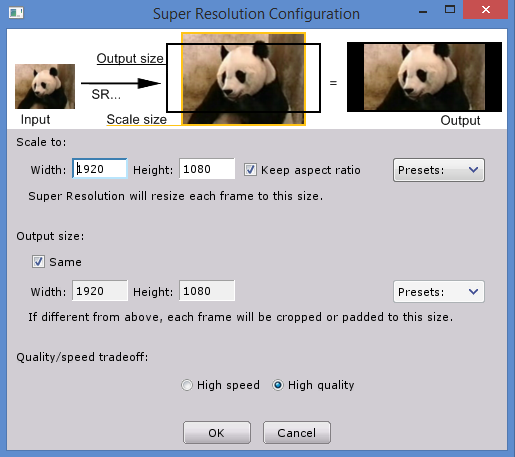
Task: Select the High quality radio button
Action: pos(278,385)
